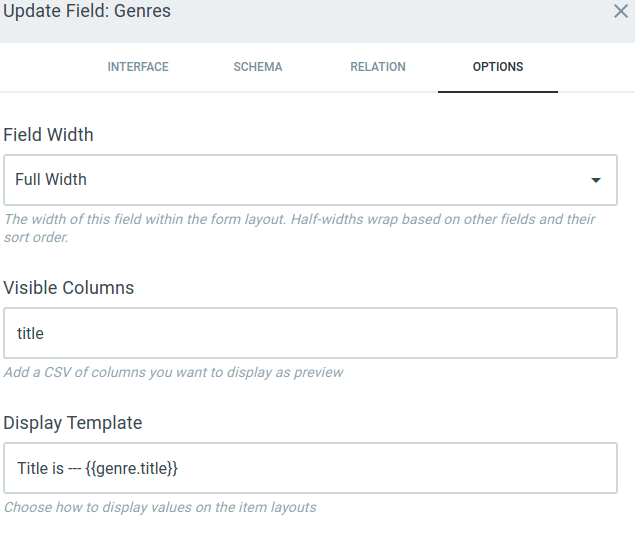The image size is (635, 540).
Task: Click the Visible Columns label
Action: coord(69,288)
